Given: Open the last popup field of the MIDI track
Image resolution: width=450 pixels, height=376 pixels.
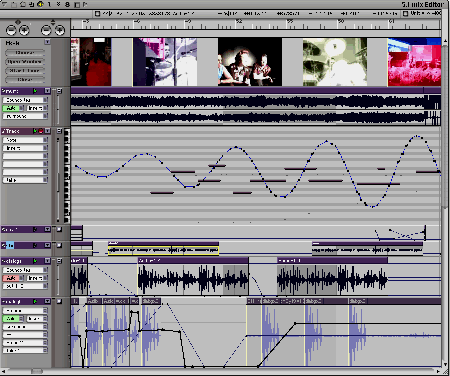Looking at the screenshot, I should tap(25, 180).
